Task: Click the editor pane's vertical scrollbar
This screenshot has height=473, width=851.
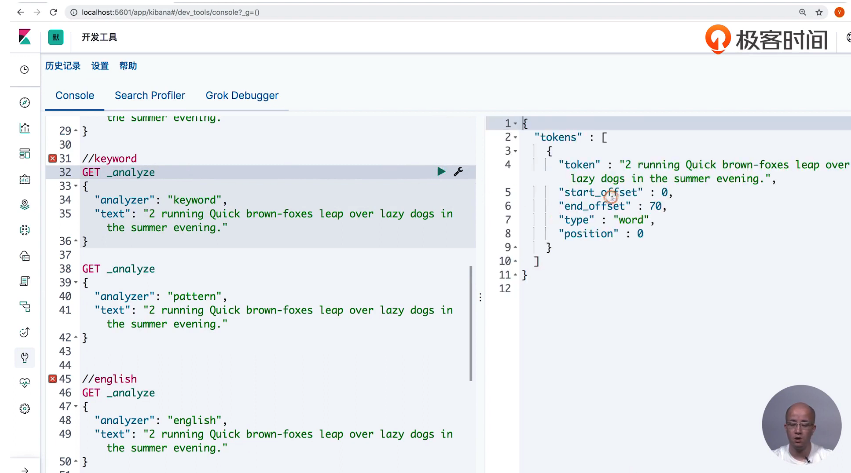Action: 471,322
